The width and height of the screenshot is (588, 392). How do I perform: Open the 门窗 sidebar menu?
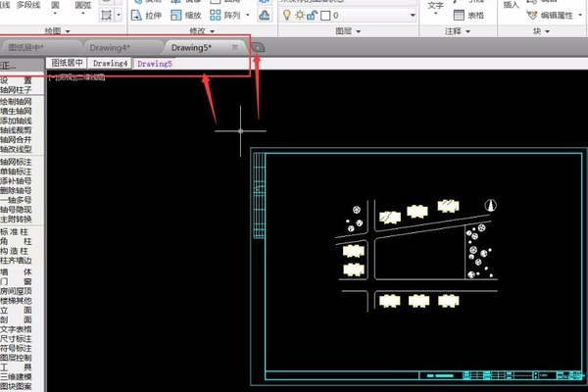[x=16, y=281]
